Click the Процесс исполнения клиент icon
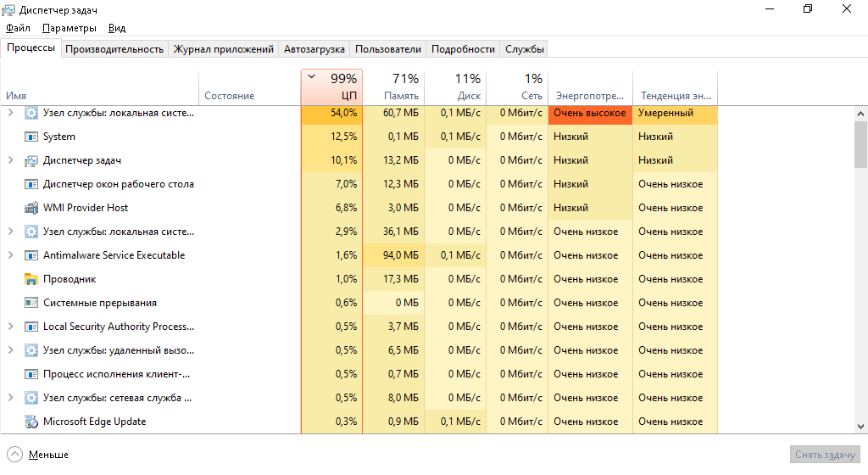 (x=31, y=375)
